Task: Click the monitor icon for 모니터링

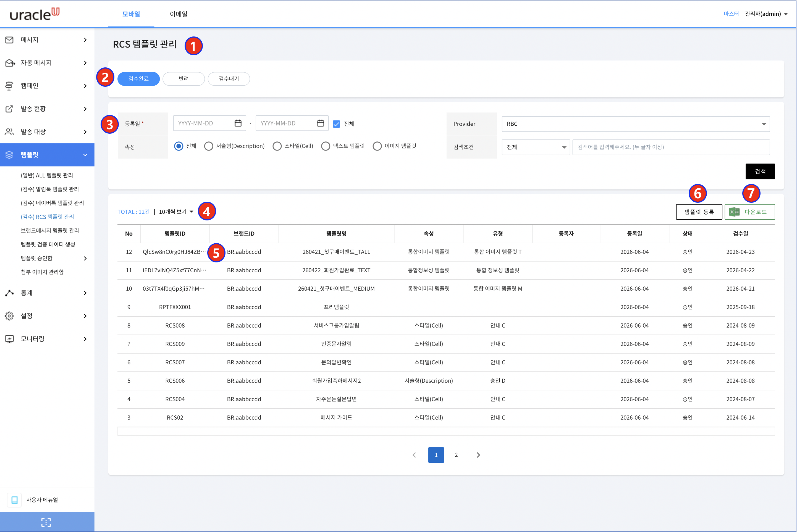Action: [9, 339]
